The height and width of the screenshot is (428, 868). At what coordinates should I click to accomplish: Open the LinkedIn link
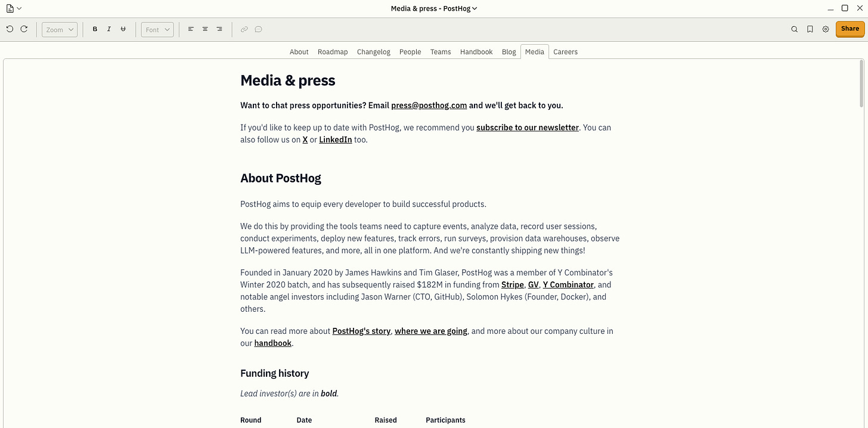(x=336, y=140)
